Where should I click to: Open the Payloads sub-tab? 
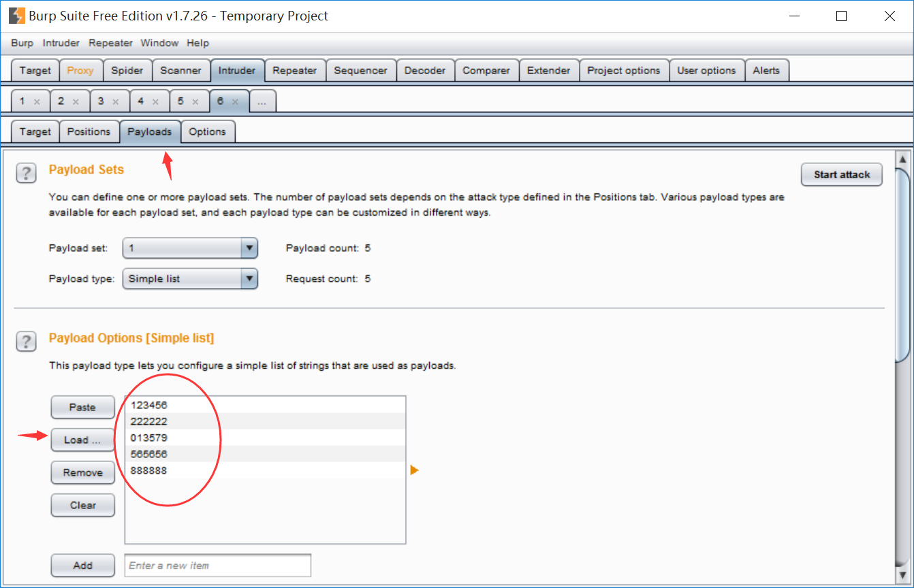(x=150, y=131)
